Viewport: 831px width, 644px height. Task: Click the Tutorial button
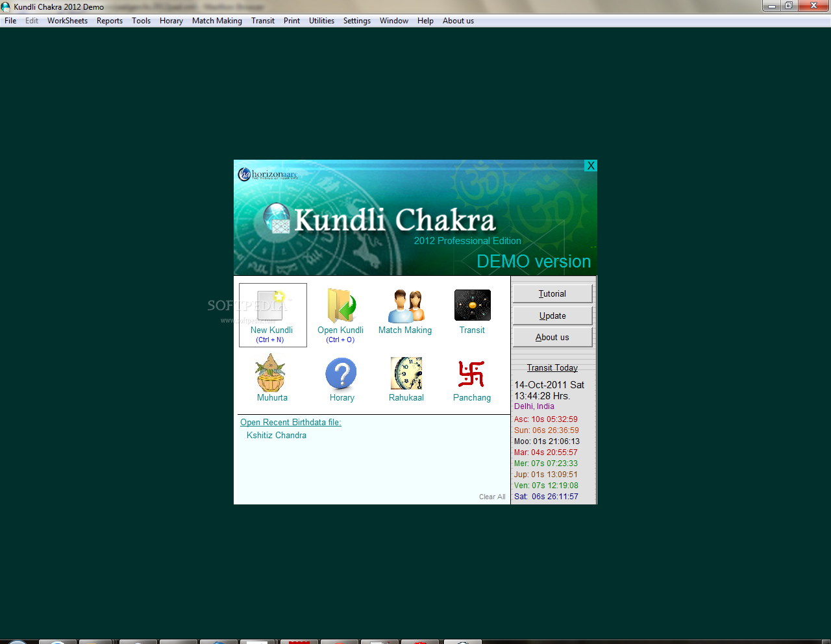[x=552, y=293]
